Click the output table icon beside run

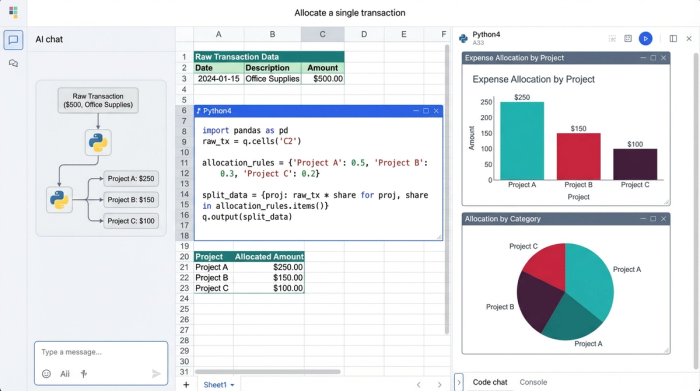click(x=628, y=39)
